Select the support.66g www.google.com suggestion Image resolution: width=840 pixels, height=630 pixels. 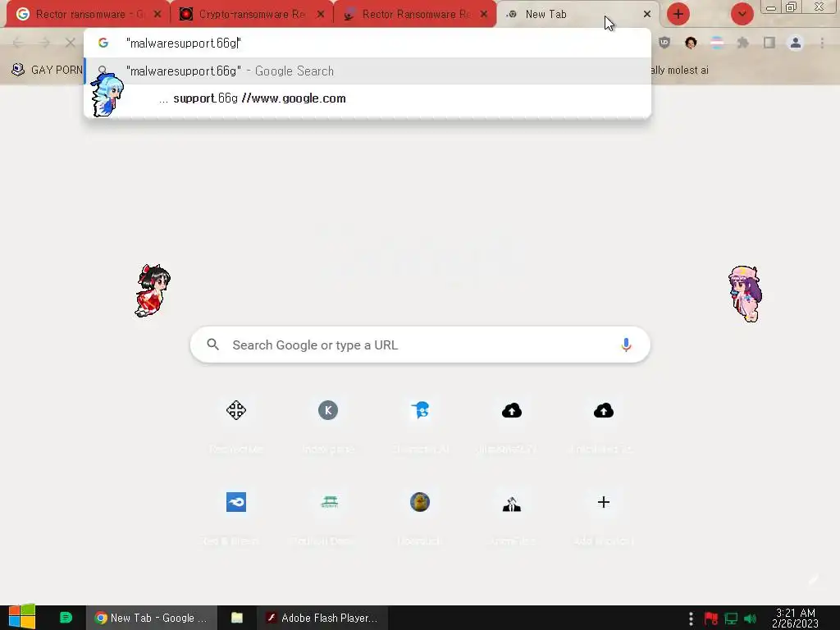pos(367,98)
